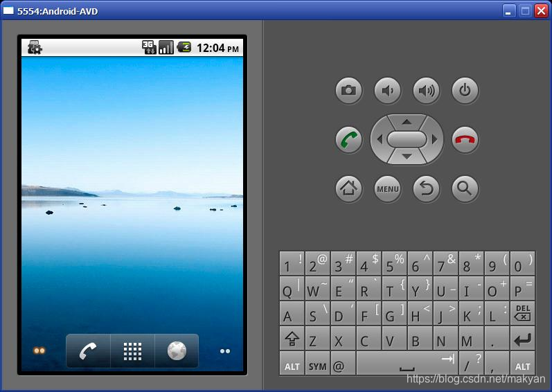Click the D-pad down arrow
This screenshot has height=392, width=552.
click(x=407, y=157)
